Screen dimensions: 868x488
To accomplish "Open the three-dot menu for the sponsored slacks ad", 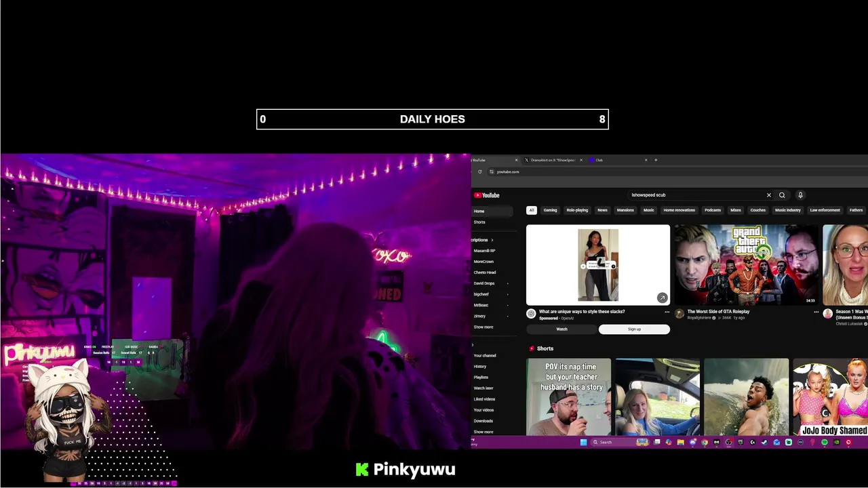I will pyautogui.click(x=667, y=312).
